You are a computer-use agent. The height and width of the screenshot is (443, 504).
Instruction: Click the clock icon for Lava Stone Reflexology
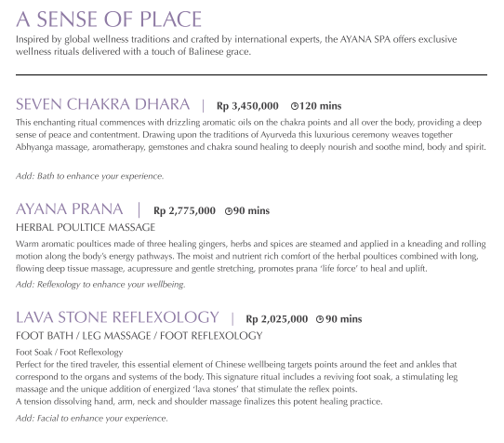320,319
